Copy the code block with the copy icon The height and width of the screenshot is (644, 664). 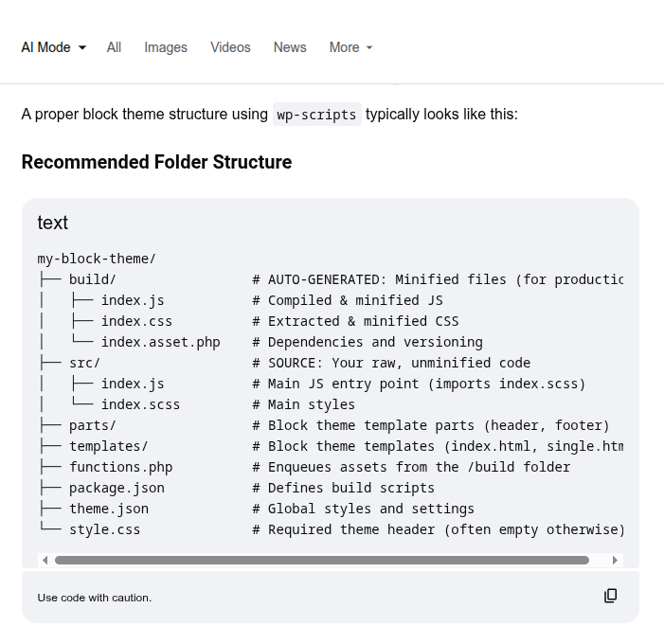[x=611, y=596]
